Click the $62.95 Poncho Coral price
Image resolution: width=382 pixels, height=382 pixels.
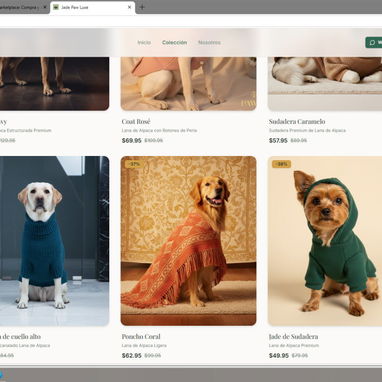132,356
